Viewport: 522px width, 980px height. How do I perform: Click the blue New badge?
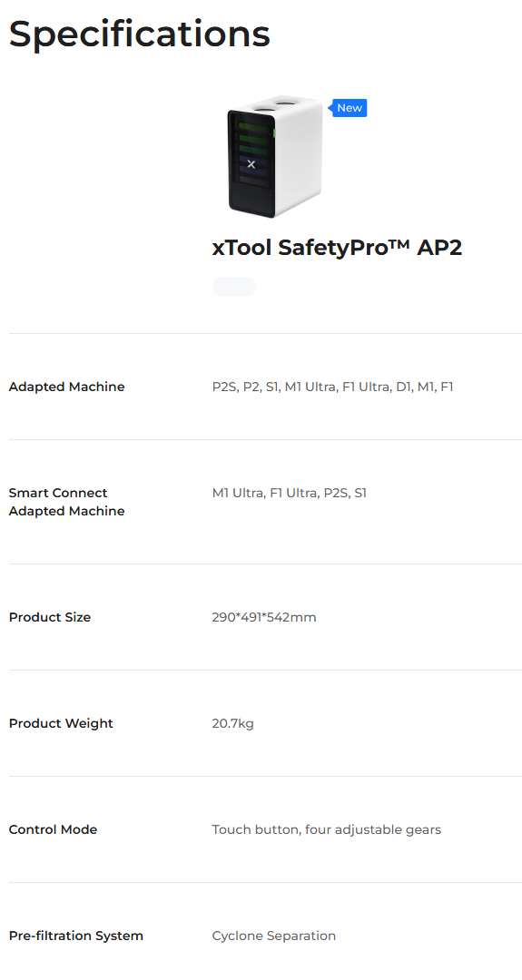tap(349, 108)
